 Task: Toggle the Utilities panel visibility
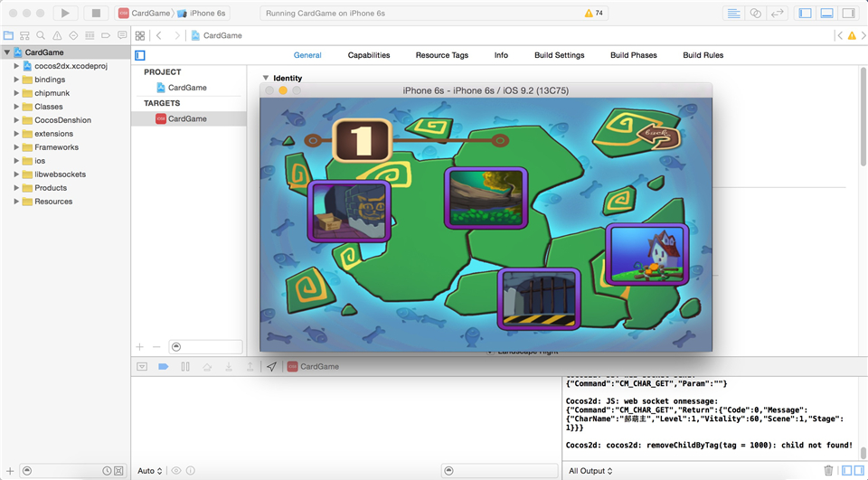point(849,13)
